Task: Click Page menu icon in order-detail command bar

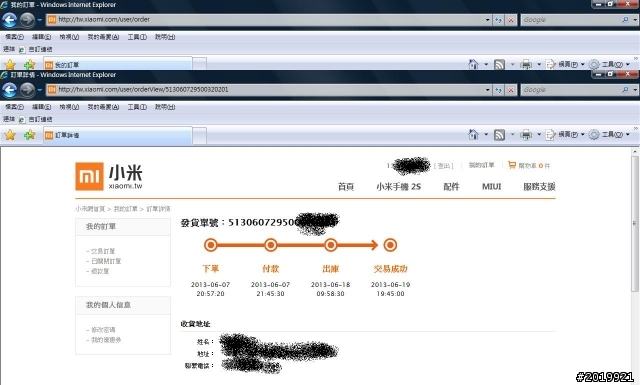Action: tap(551, 134)
